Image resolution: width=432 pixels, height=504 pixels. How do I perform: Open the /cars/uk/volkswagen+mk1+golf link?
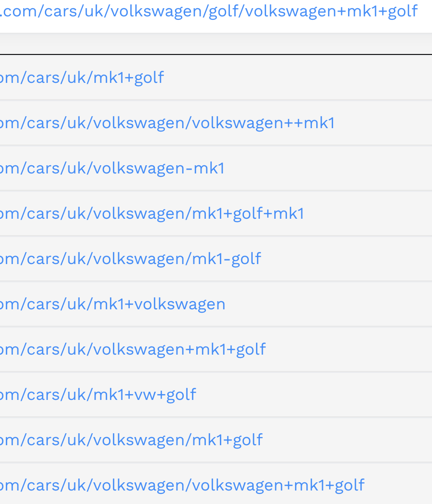tap(133, 349)
